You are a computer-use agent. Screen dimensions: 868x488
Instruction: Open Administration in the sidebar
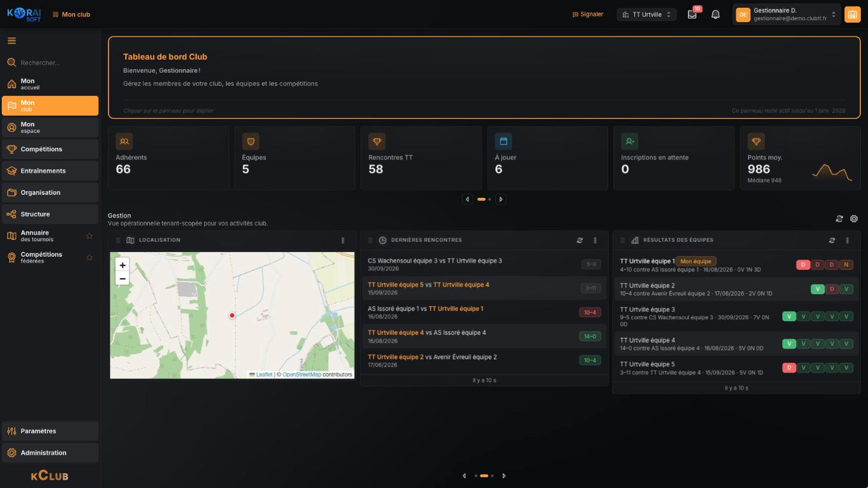[x=50, y=453]
